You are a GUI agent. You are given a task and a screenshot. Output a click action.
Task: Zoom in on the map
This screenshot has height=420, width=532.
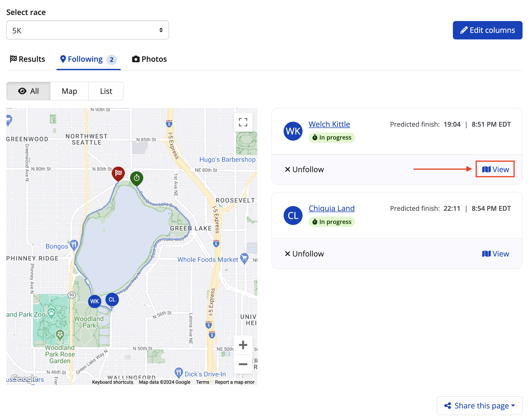pyautogui.click(x=243, y=345)
